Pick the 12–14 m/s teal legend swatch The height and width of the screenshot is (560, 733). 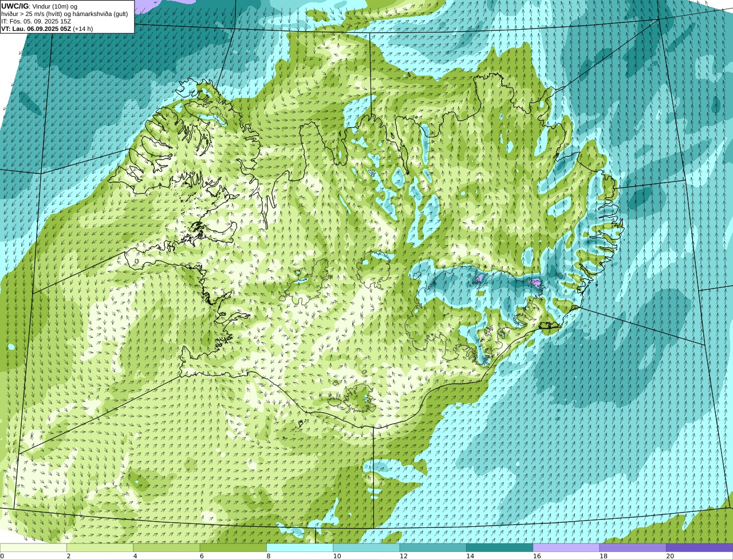[x=433, y=547]
